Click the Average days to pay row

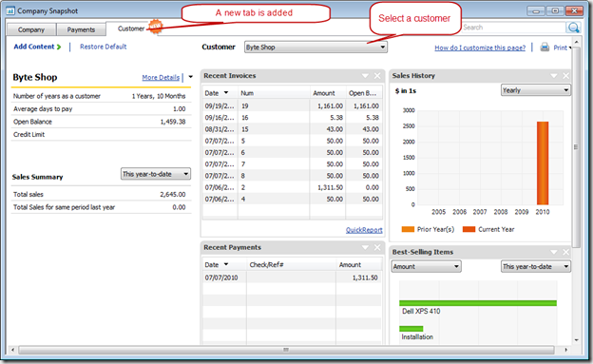coord(101,109)
